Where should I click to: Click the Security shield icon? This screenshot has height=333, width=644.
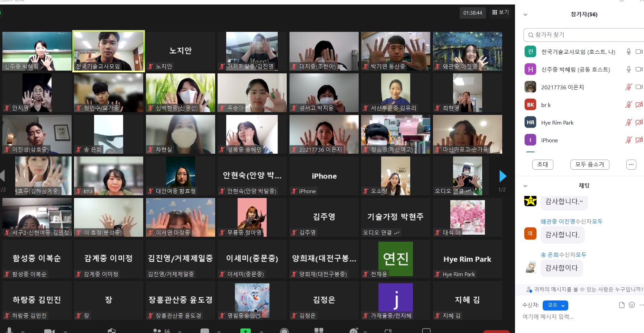click(x=111, y=331)
